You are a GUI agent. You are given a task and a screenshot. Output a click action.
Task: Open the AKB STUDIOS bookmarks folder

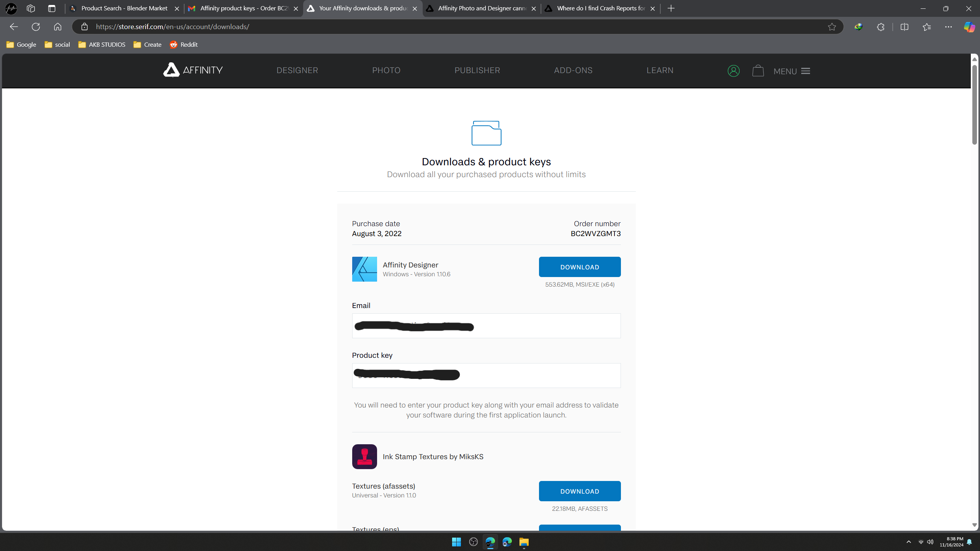(102, 44)
